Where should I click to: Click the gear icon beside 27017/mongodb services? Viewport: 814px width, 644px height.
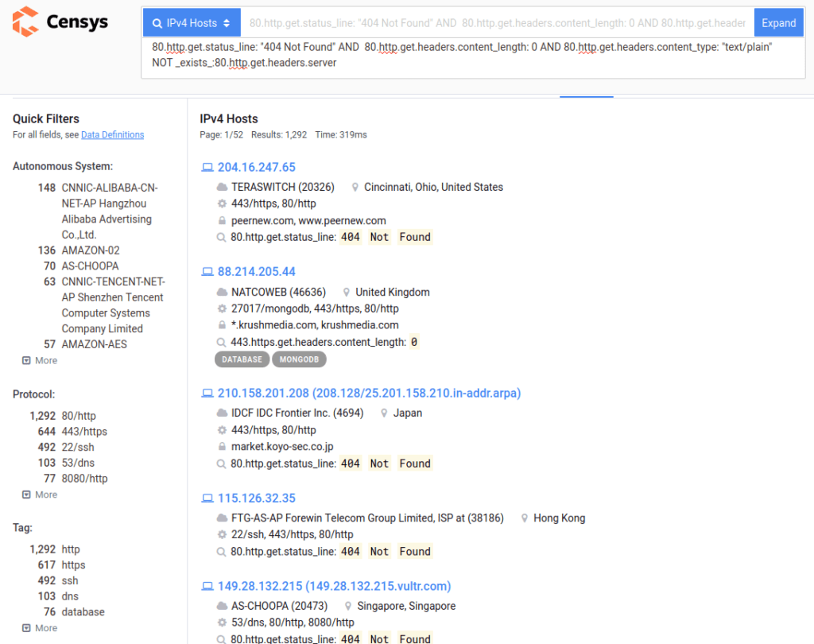pyautogui.click(x=222, y=308)
